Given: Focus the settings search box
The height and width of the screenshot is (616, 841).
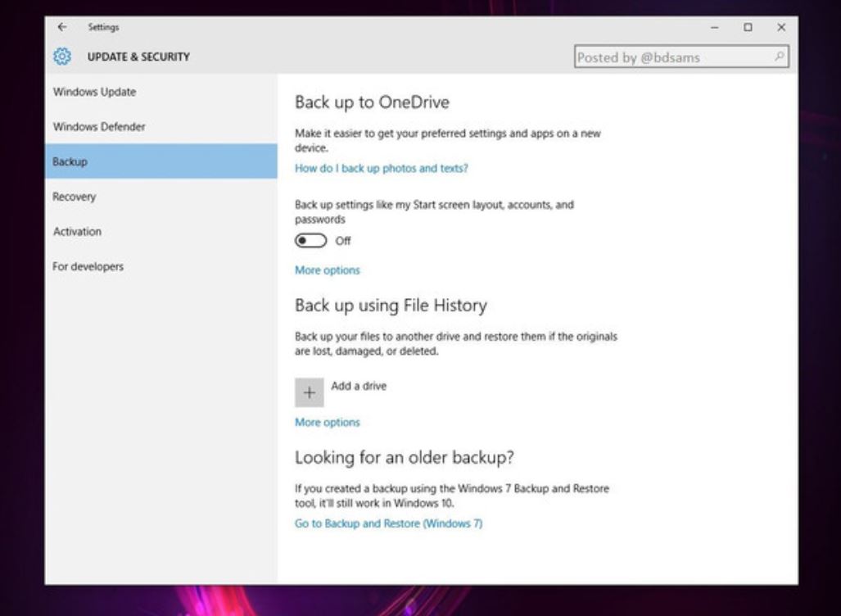Looking at the screenshot, I should [x=681, y=57].
